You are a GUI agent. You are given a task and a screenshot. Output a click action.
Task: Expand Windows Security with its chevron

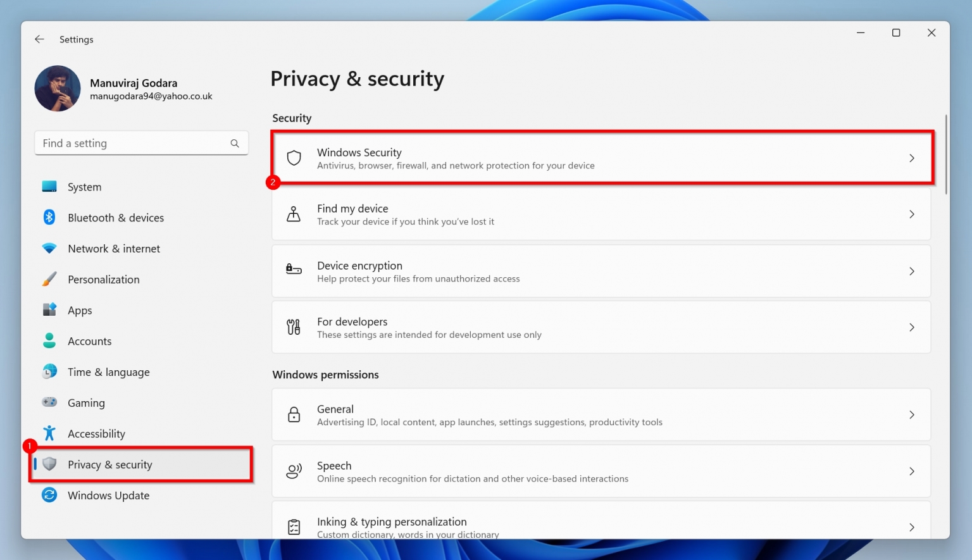[911, 158]
